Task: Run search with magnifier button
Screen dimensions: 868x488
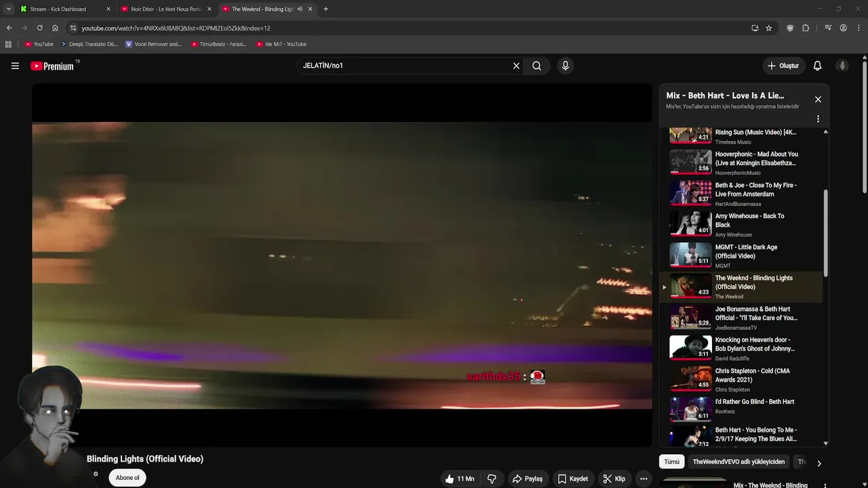Action: [536, 66]
